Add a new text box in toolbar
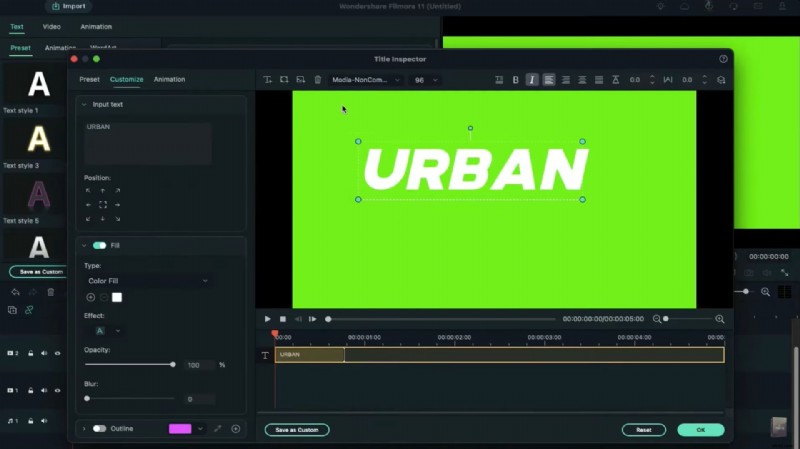 click(268, 80)
